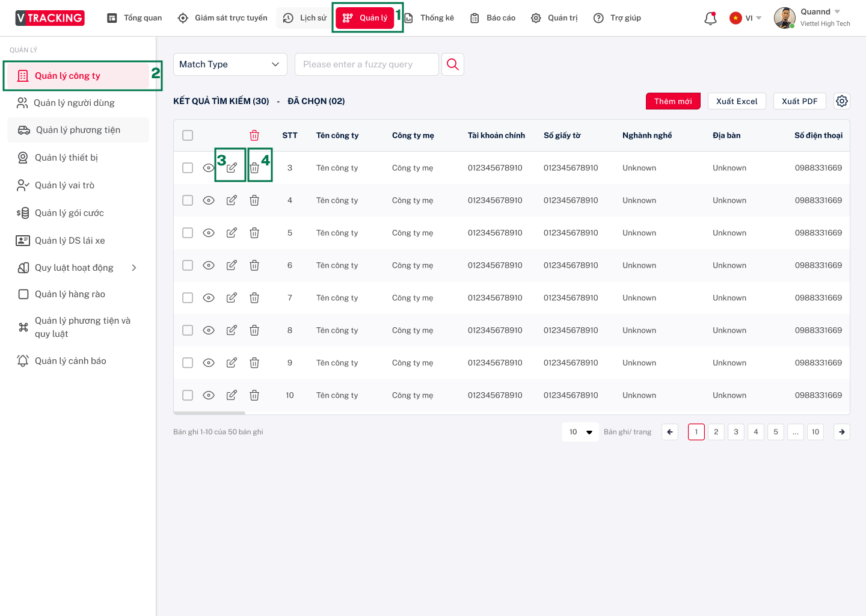This screenshot has height=616, width=866.
Task: Delete the company in row 6
Action: click(x=254, y=265)
